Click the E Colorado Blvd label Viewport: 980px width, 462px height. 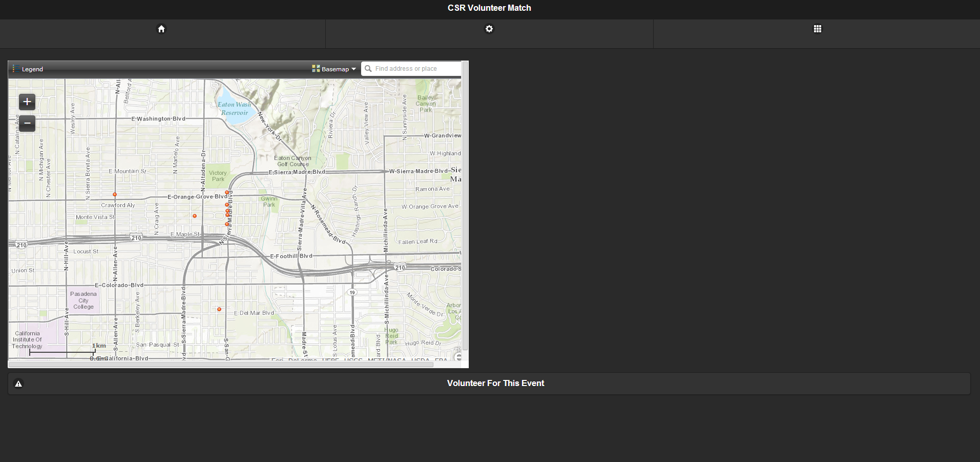click(119, 285)
